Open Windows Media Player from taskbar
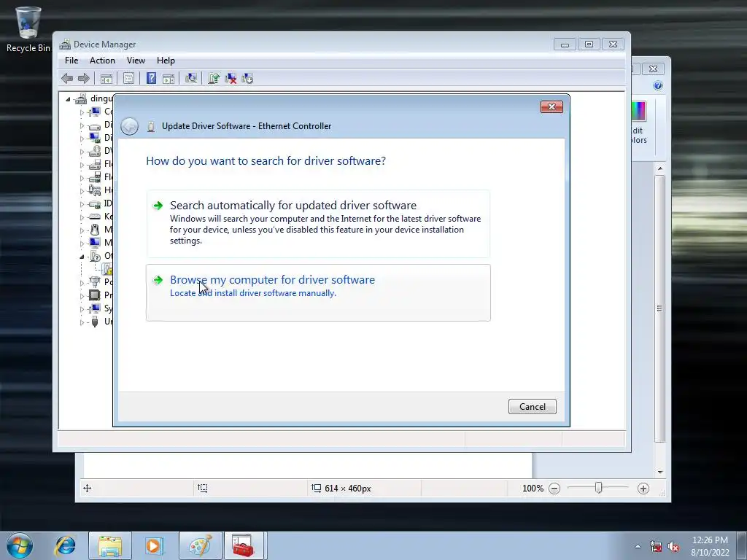This screenshot has width=747, height=560. coord(154,545)
